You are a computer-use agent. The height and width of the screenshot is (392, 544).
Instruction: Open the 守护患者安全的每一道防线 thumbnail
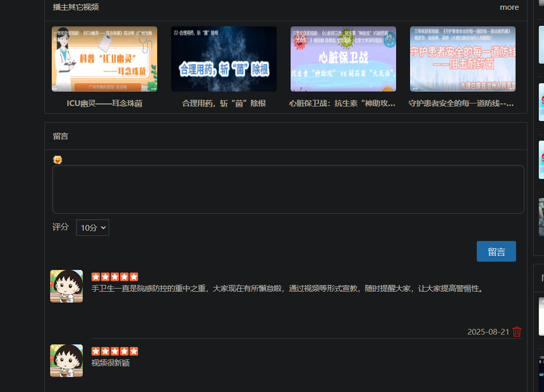coord(463,59)
